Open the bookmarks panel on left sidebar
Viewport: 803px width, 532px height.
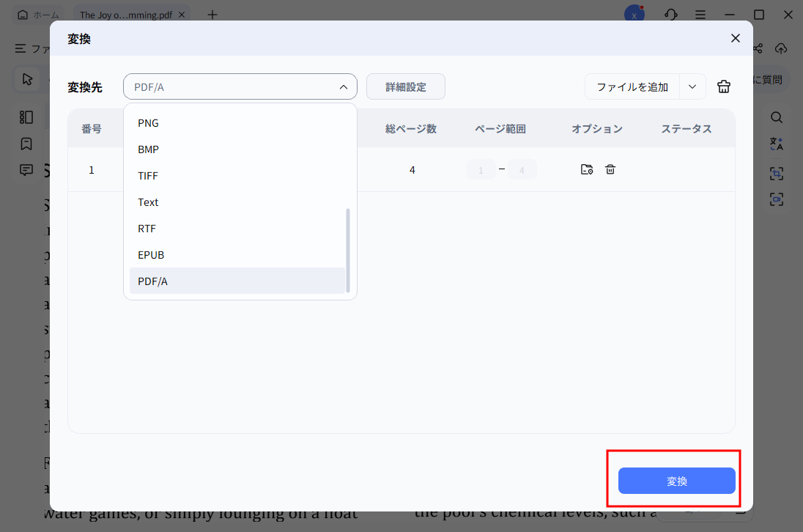[26, 144]
